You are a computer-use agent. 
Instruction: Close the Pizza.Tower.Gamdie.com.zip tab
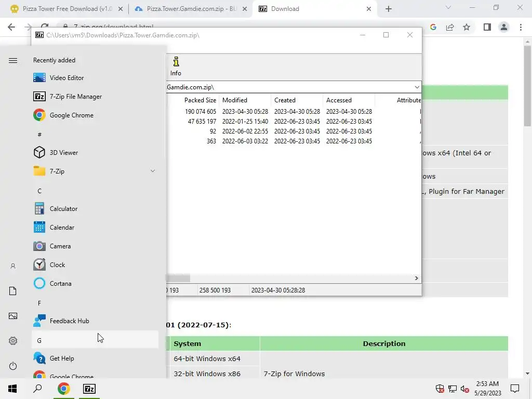pos(245,9)
